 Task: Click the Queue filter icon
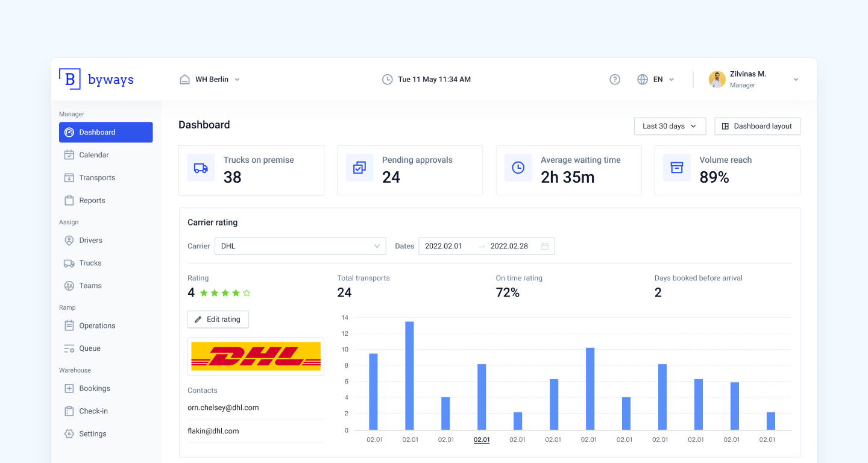coord(68,348)
